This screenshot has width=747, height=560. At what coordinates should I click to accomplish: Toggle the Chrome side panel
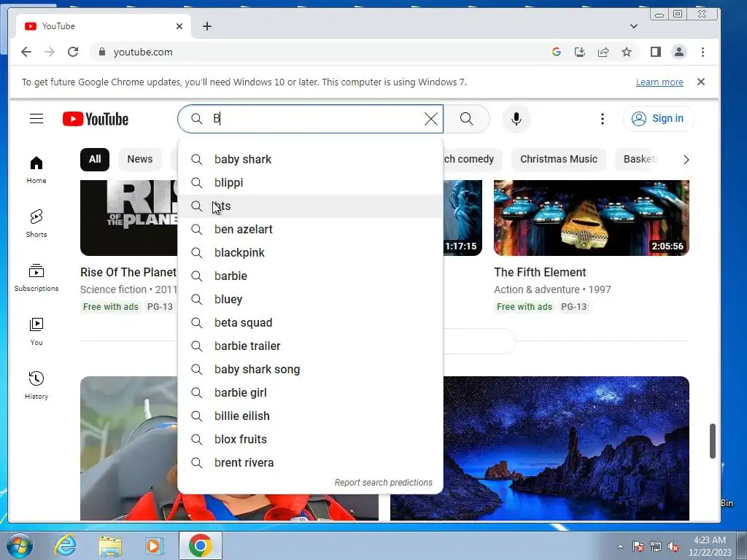coord(656,52)
